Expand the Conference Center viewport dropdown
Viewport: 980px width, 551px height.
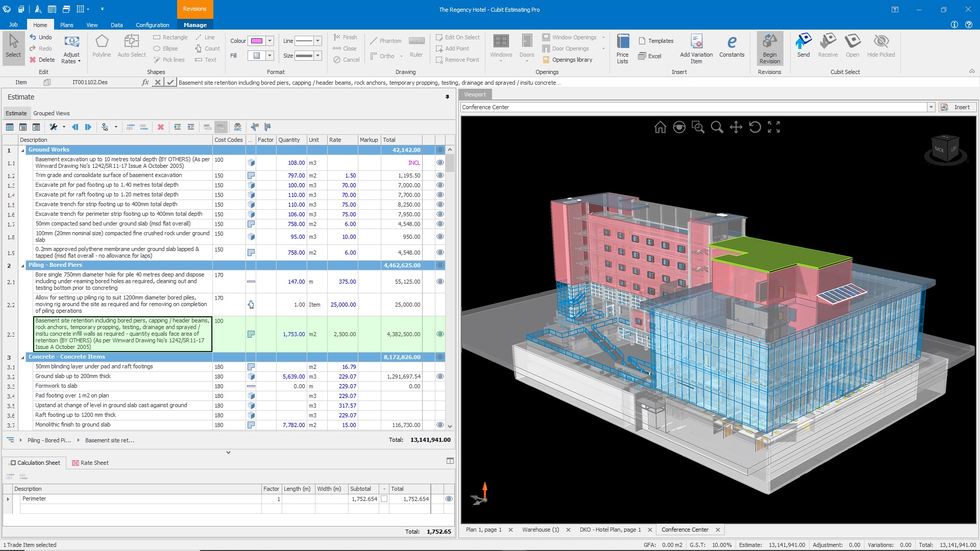(x=931, y=107)
